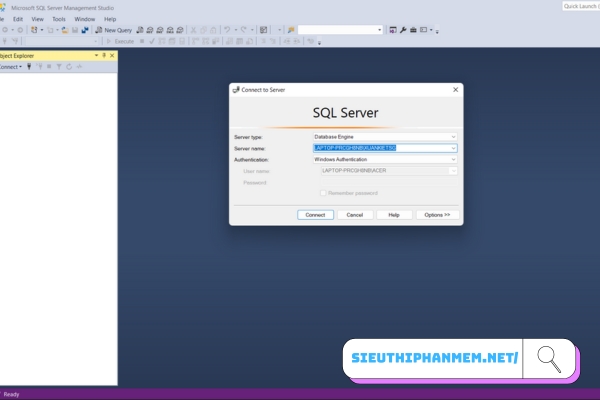Viewport: 600px width, 400px height.
Task: Click the Connect button in dialog
Action: [x=315, y=215]
